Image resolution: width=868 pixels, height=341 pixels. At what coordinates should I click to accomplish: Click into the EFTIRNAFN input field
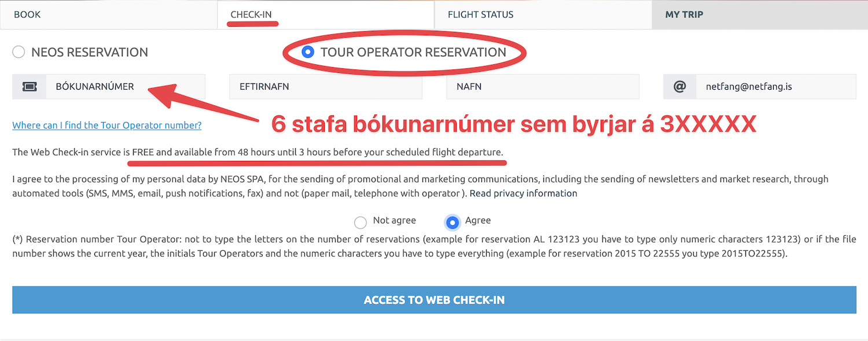click(x=325, y=87)
